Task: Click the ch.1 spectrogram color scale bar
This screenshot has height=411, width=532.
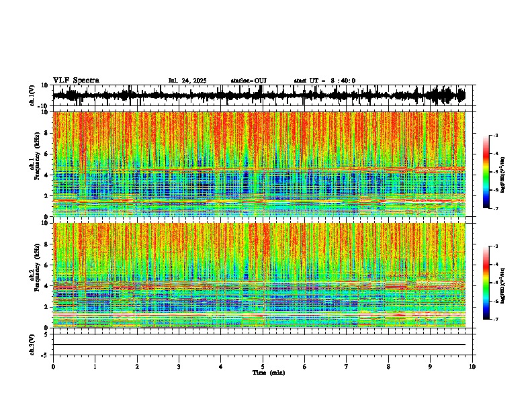Action: click(x=486, y=172)
